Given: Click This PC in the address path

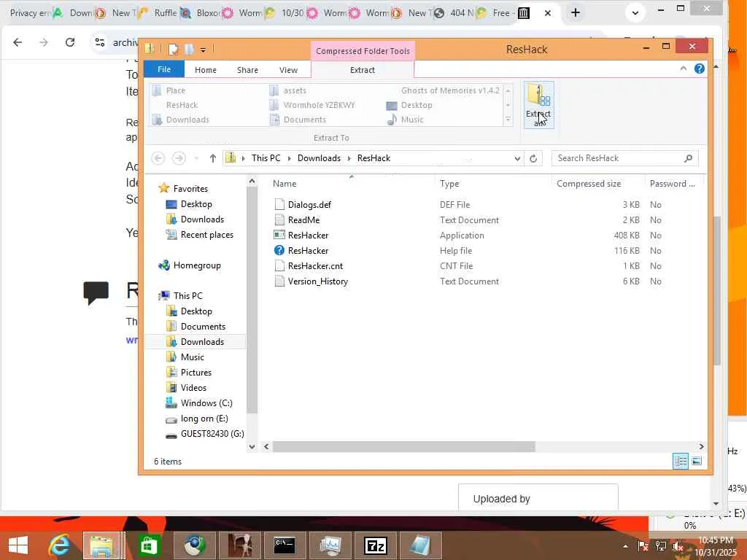Looking at the screenshot, I should tap(266, 158).
